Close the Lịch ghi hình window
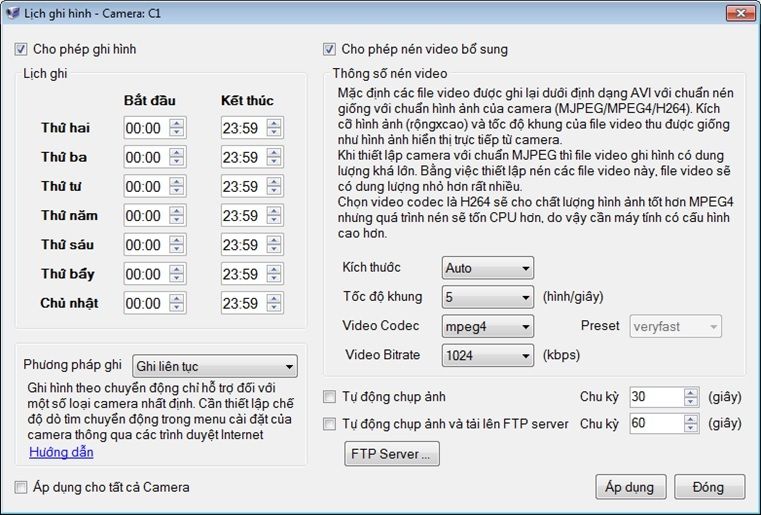The height and width of the screenshot is (515, 761). 741,13
